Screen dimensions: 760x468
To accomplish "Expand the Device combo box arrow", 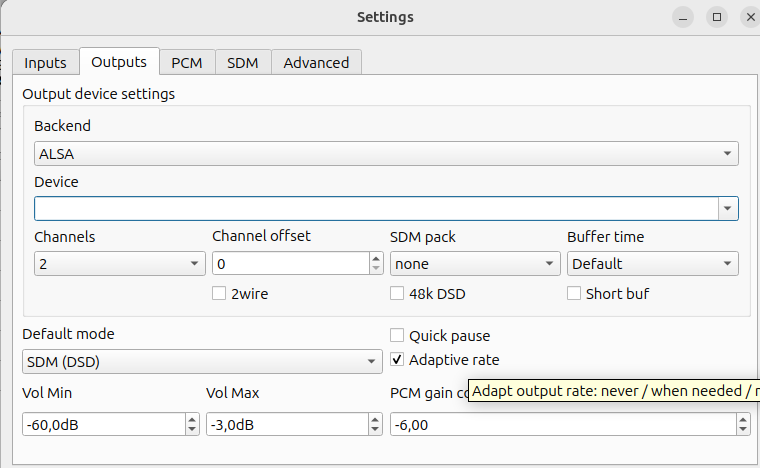I will [x=727, y=208].
